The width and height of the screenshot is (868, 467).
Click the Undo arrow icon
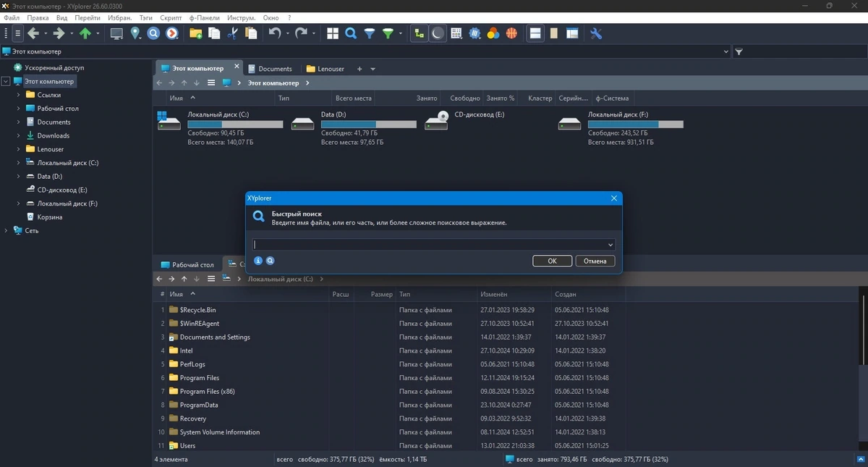click(274, 33)
